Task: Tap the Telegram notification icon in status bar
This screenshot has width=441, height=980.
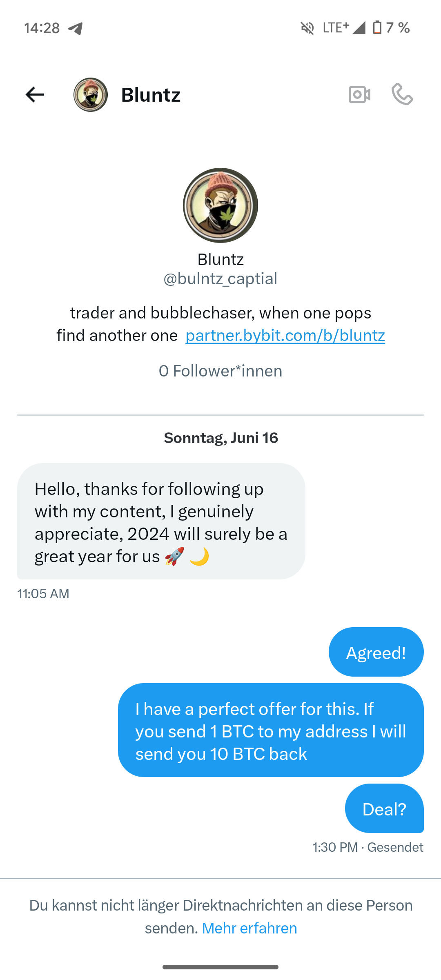Action: pos(76,28)
